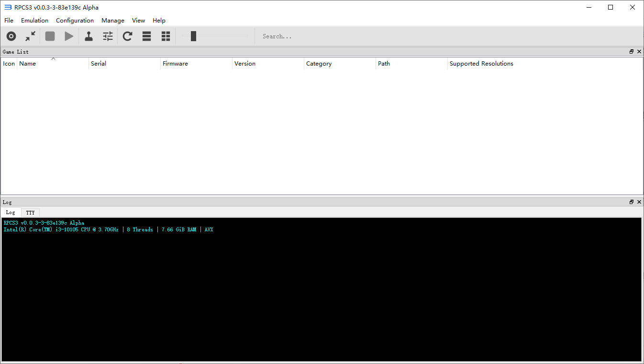Sort game list by Path column
The height and width of the screenshot is (364, 644).
(x=411, y=63)
